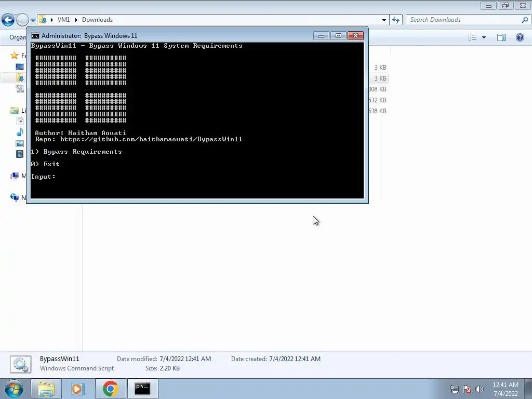This screenshot has width=532, height=399.
Task: Click the Date modified value in details pane
Action: click(x=185, y=358)
